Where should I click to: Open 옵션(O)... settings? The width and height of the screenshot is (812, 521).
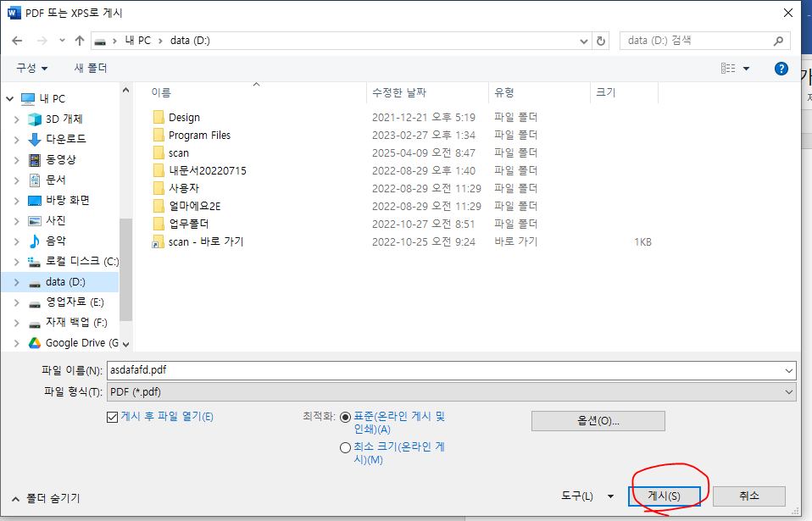pyautogui.click(x=598, y=421)
